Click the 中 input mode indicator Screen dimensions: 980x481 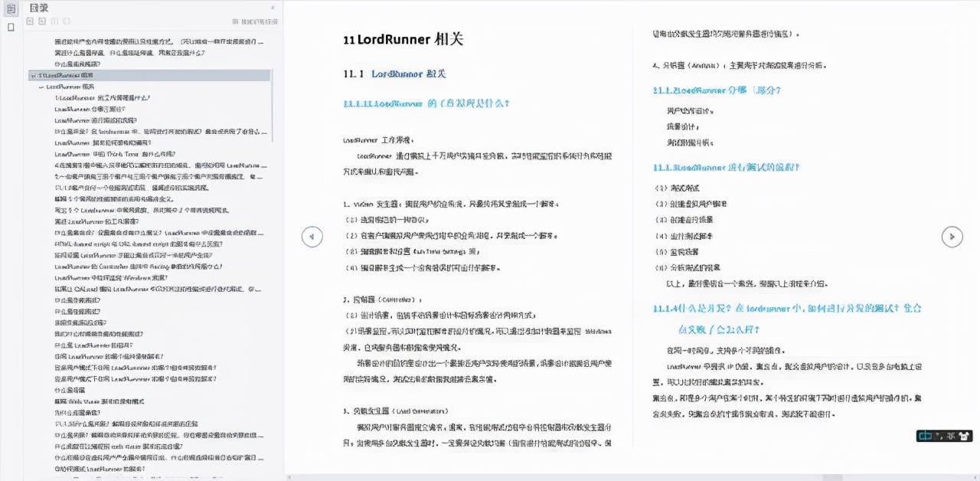(x=926, y=436)
